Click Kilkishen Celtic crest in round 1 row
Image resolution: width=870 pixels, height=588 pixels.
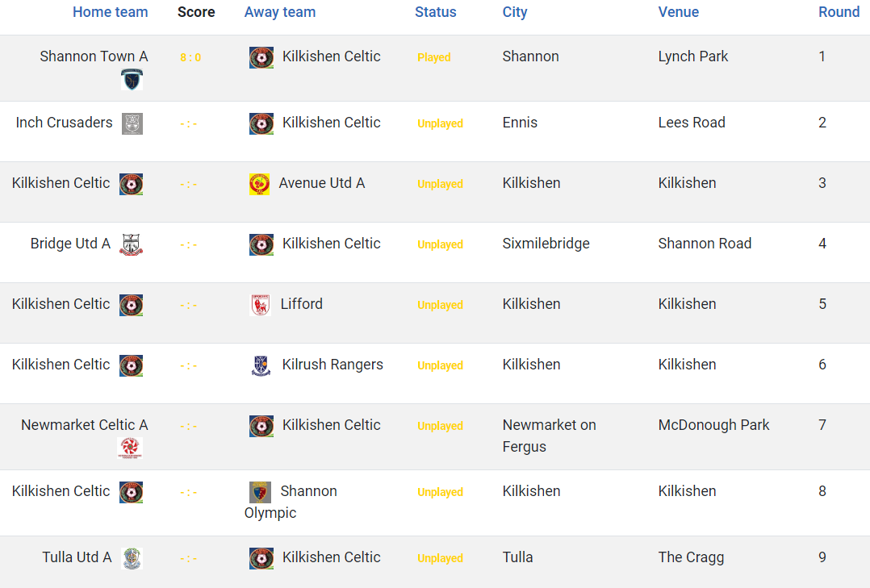tap(261, 58)
